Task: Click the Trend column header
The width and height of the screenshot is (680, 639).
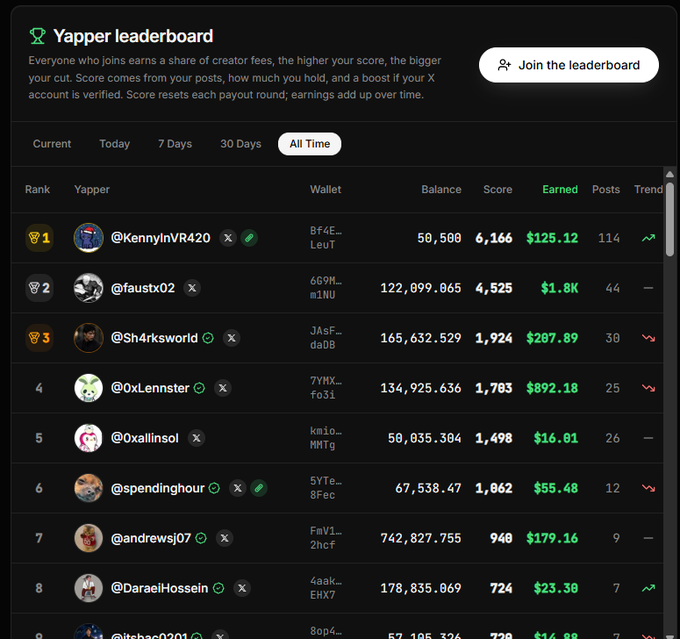Action: [x=648, y=190]
